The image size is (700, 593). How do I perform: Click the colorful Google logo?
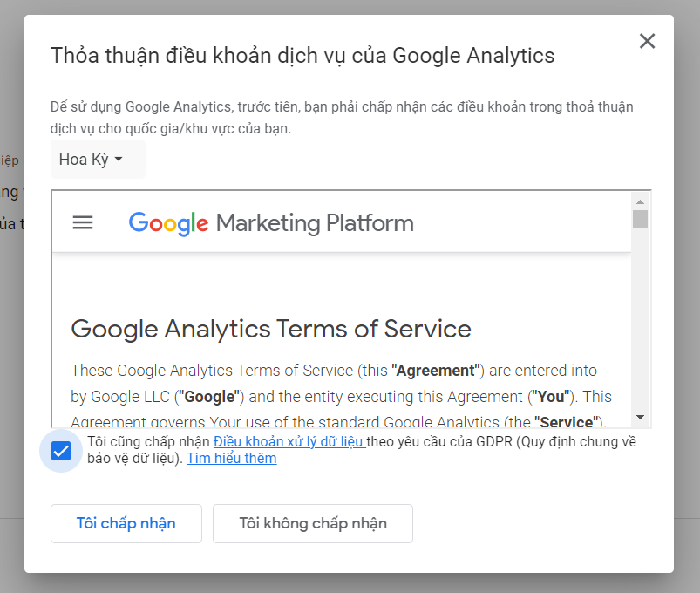168,223
